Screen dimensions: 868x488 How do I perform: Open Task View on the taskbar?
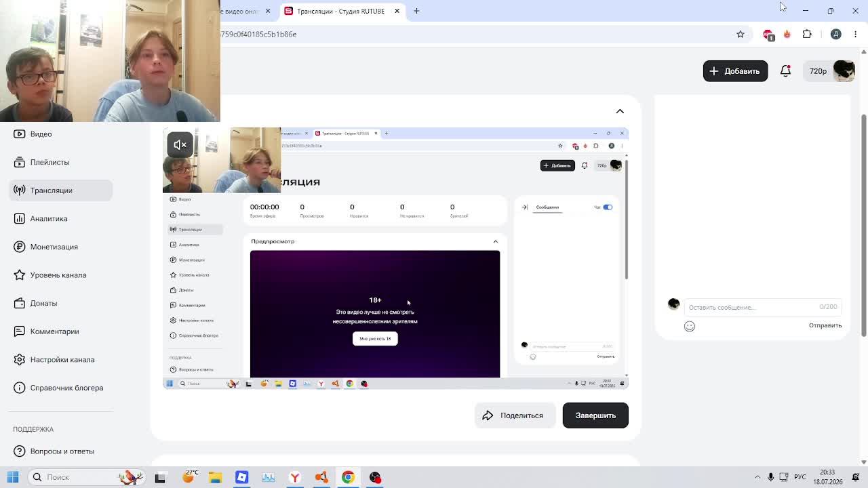[x=160, y=477]
